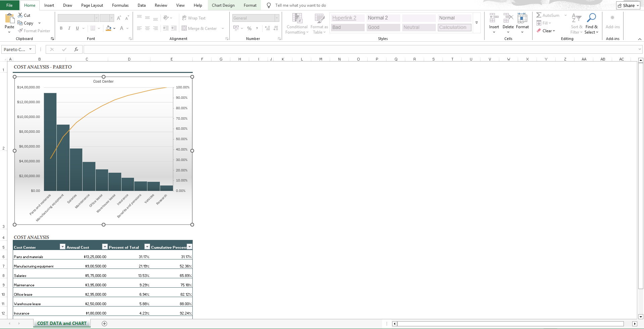Viewport: 644px width, 329px height.
Task: Apply the Fill Color bucket
Action: [108, 28]
